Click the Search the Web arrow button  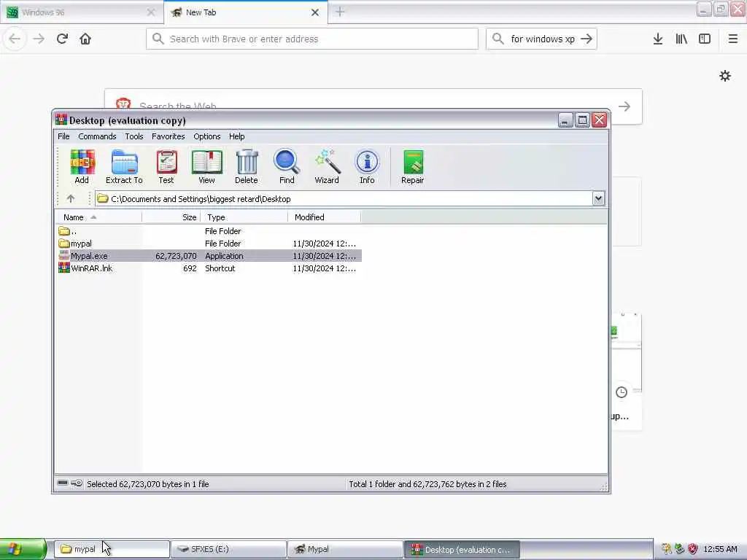click(624, 106)
